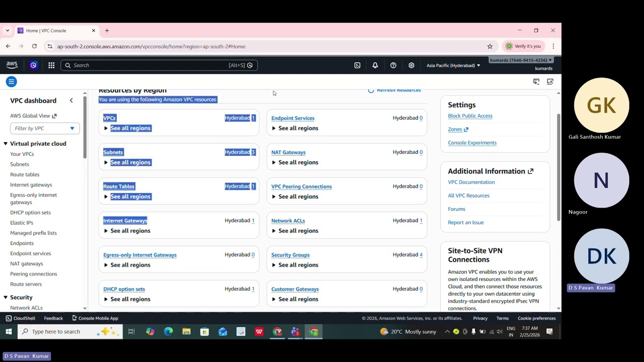Open the help question-mark menu
The width and height of the screenshot is (644, 362).
coord(393,65)
